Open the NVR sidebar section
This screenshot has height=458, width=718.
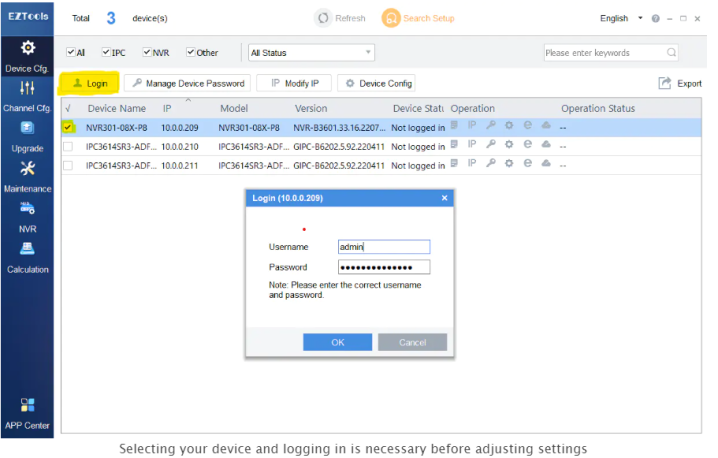click(27, 215)
